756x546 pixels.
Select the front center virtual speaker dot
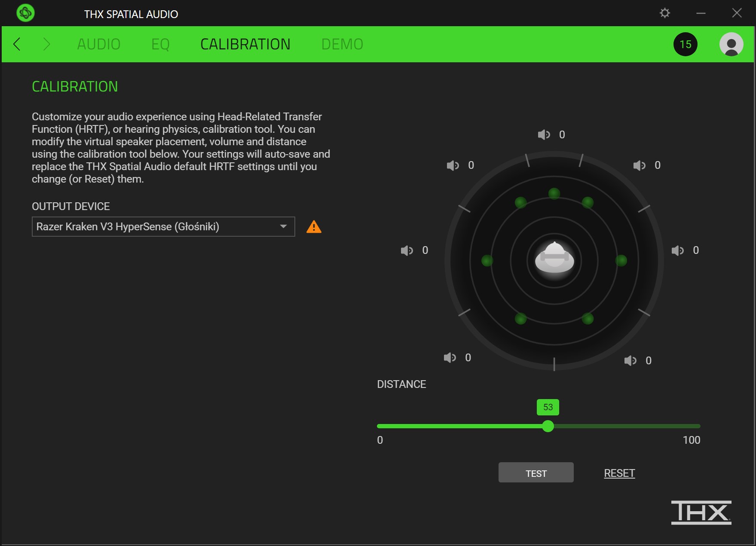(x=554, y=193)
